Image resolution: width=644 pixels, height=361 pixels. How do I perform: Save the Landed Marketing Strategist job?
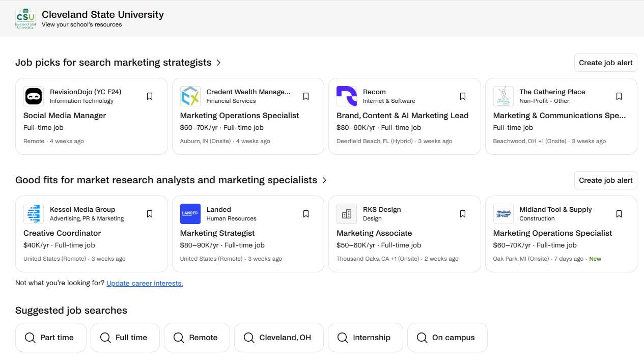pyautogui.click(x=306, y=214)
